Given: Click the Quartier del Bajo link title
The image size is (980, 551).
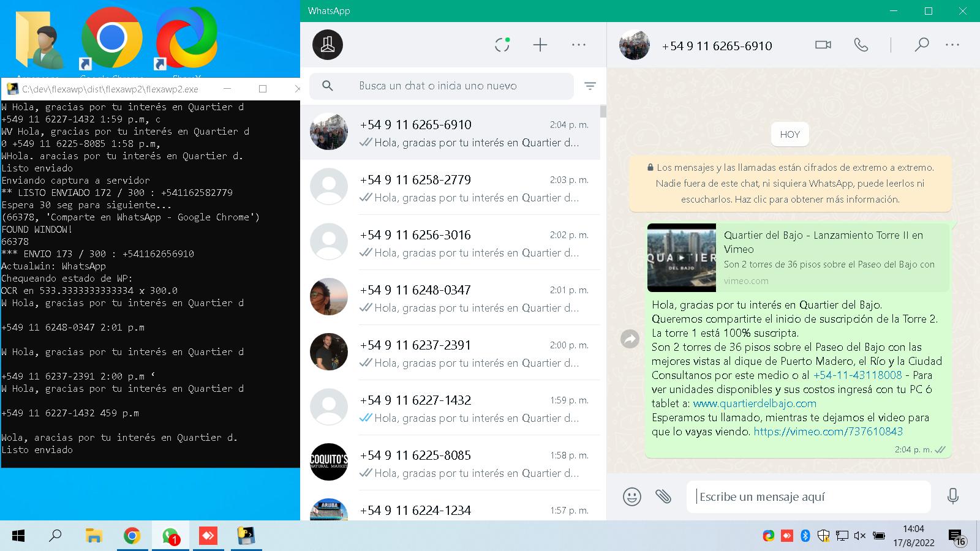Looking at the screenshot, I should (823, 242).
